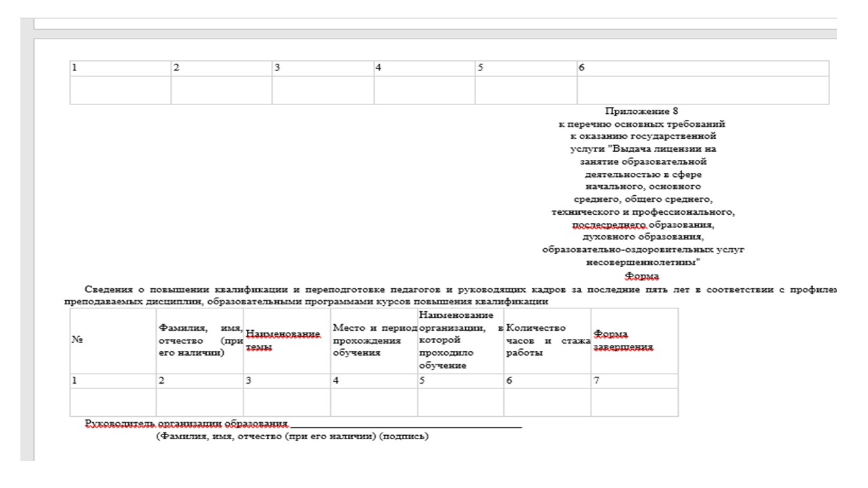The image size is (868, 488).
Task: Click the signature underline after "Руководитель организации образования"
Action: pyautogui.click(x=406, y=424)
